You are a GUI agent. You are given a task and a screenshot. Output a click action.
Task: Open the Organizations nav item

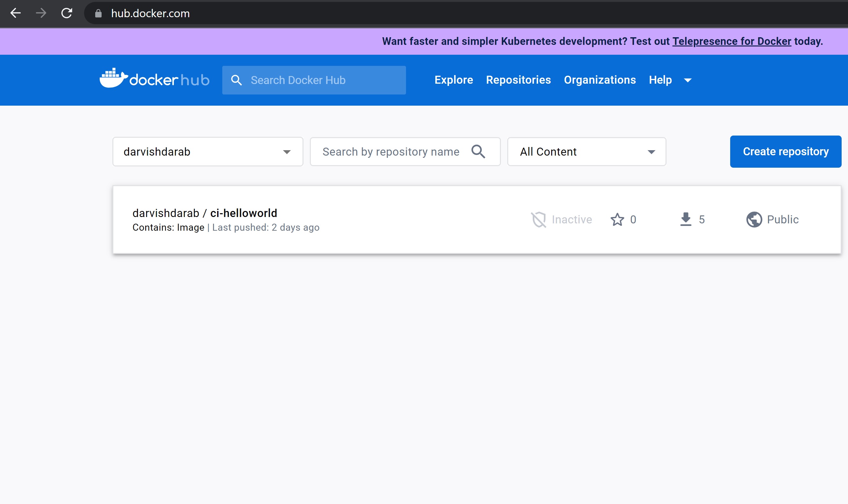600,80
